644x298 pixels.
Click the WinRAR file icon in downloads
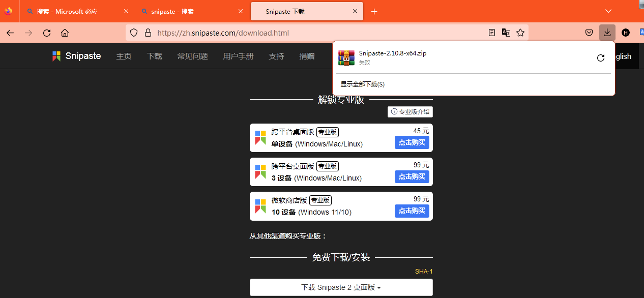tap(346, 58)
